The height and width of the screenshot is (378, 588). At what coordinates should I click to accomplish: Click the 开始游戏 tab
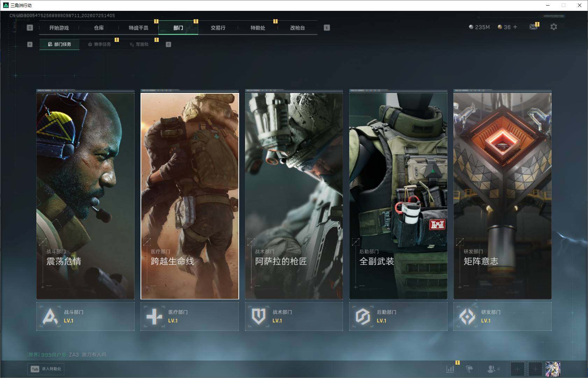tap(59, 28)
